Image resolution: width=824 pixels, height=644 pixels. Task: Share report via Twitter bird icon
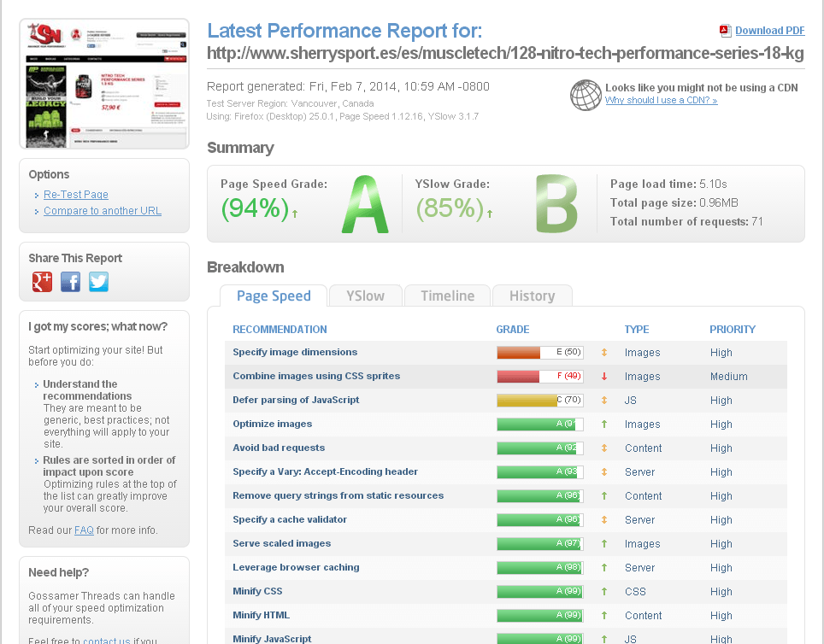point(99,282)
